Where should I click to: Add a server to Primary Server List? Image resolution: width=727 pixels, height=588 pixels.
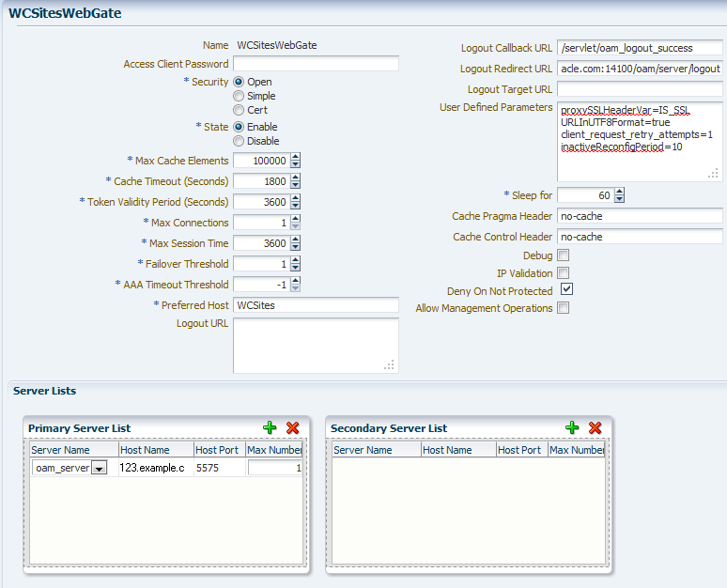[270, 427]
